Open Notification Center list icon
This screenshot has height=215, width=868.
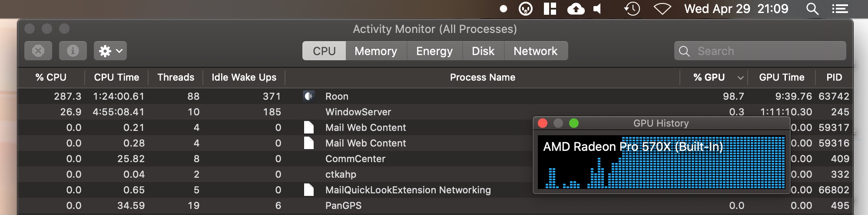point(840,9)
